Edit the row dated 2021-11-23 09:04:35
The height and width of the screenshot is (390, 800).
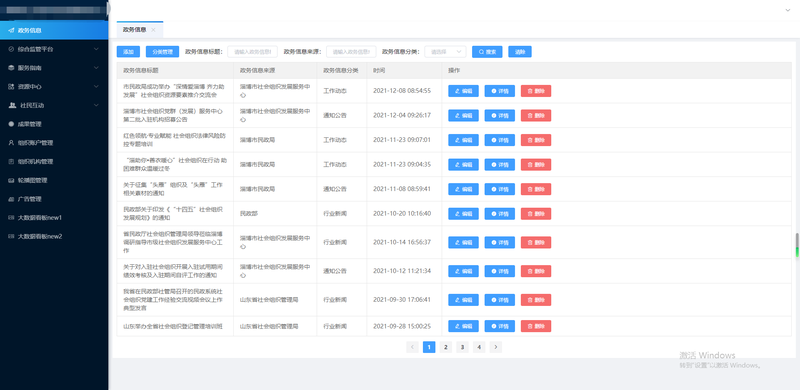463,164
